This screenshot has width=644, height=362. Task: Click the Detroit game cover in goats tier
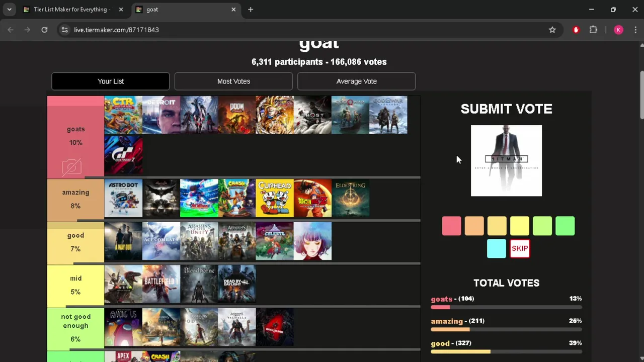(x=161, y=115)
